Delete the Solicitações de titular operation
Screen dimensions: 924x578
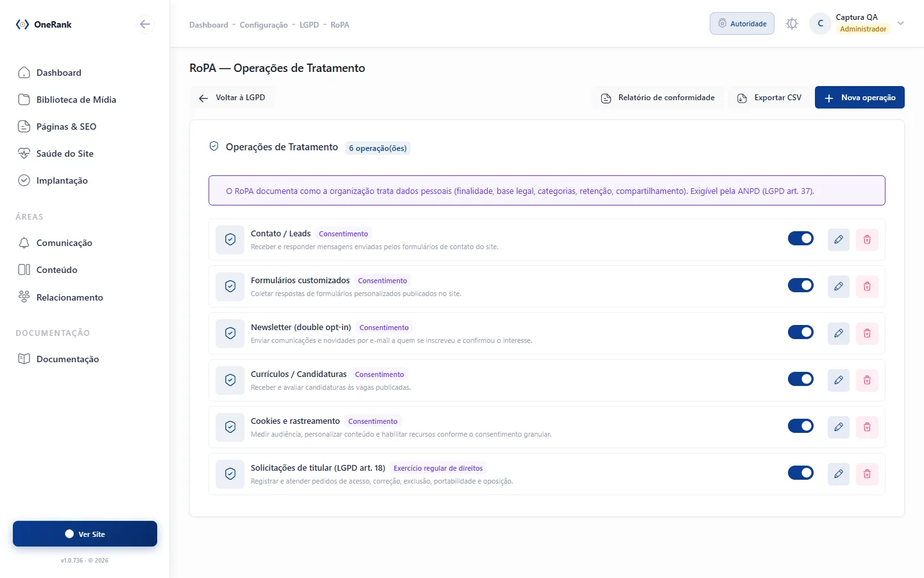[867, 474]
